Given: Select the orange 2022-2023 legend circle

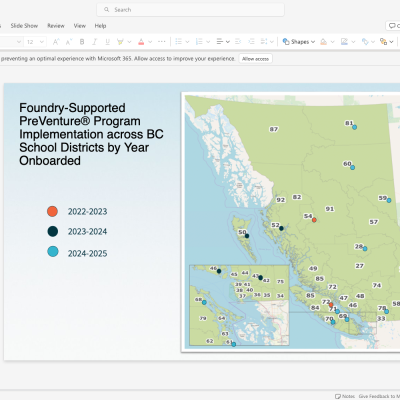Looking at the screenshot, I should click(52, 211).
